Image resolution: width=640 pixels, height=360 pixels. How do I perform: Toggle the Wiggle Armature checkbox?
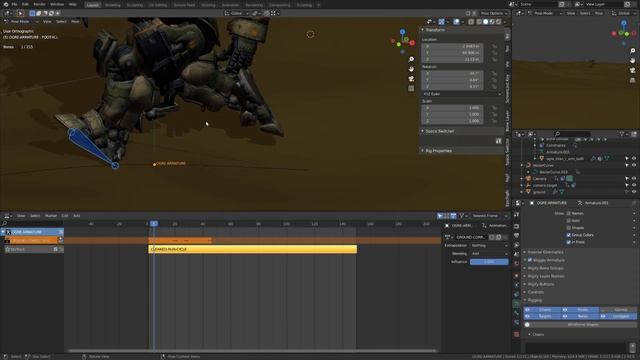[x=530, y=260]
